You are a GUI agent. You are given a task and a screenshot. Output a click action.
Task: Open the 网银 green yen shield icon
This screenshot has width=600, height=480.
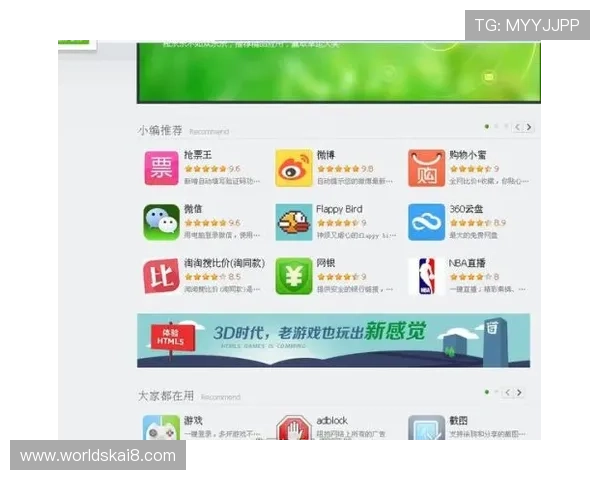pyautogui.click(x=294, y=276)
